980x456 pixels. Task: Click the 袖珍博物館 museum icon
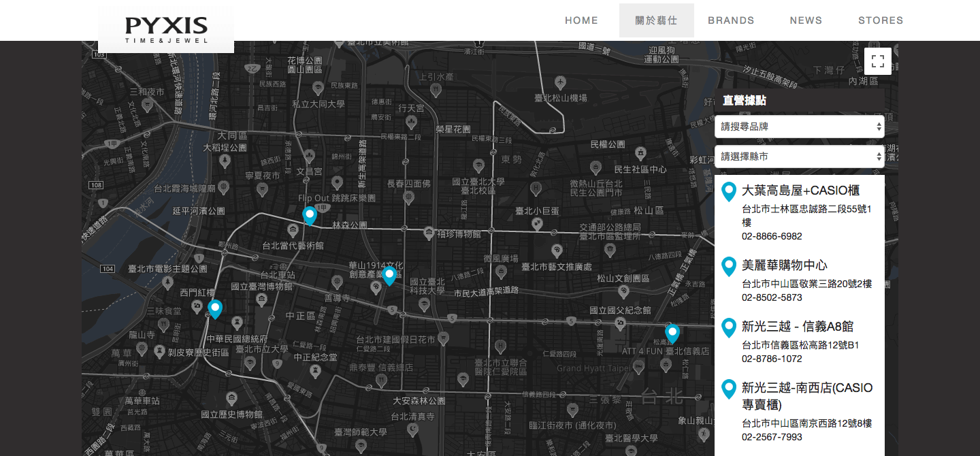click(x=428, y=233)
